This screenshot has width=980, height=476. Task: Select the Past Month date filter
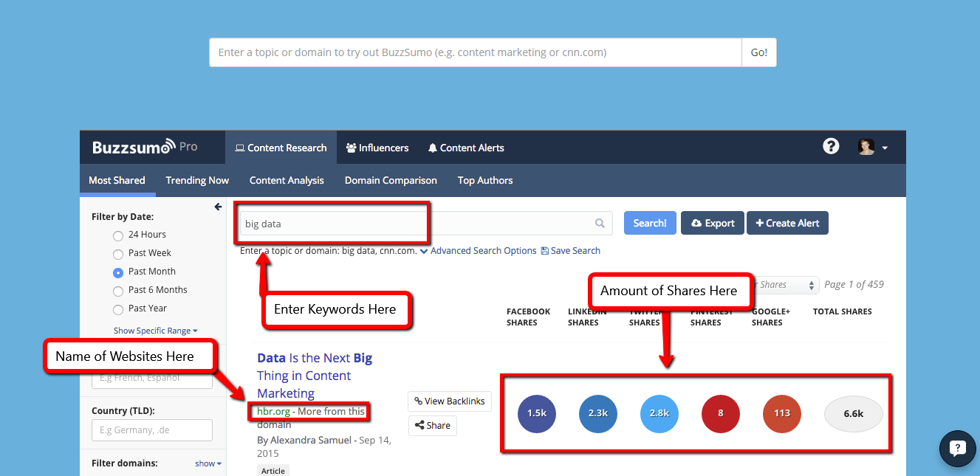[118, 272]
